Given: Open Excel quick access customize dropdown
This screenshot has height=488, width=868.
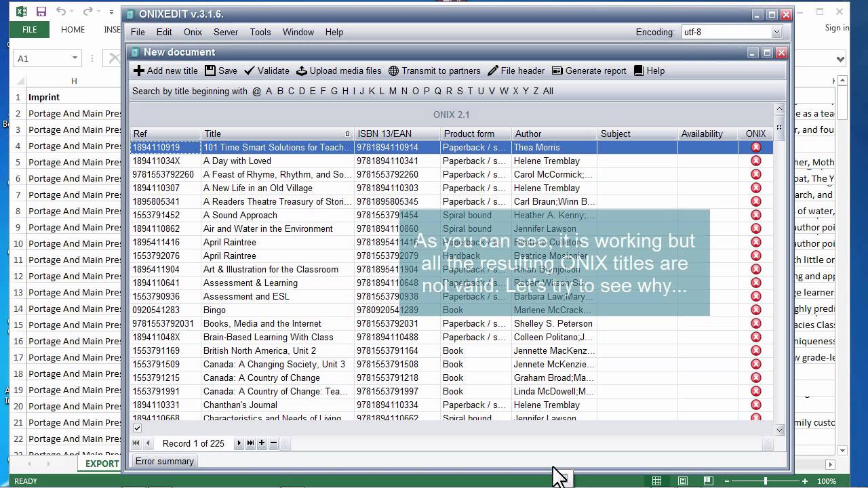Looking at the screenshot, I should [x=111, y=12].
